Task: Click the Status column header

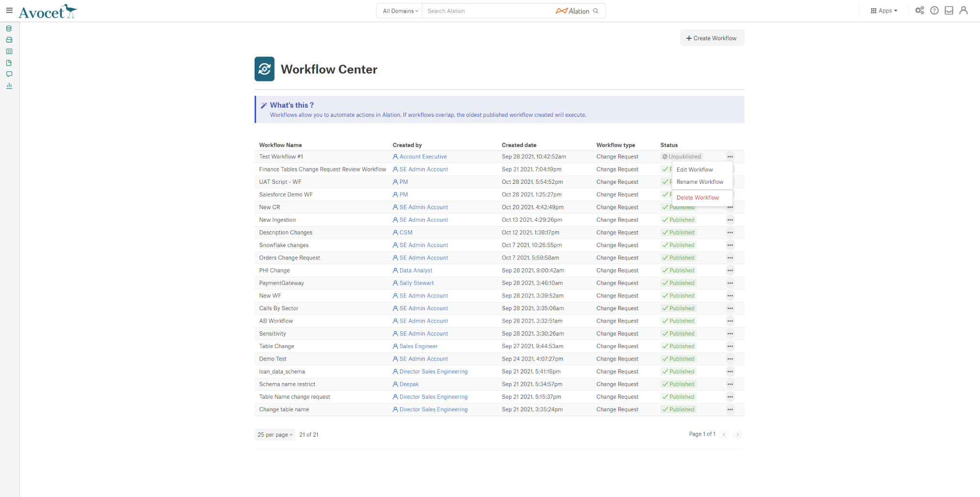Action: (x=669, y=145)
